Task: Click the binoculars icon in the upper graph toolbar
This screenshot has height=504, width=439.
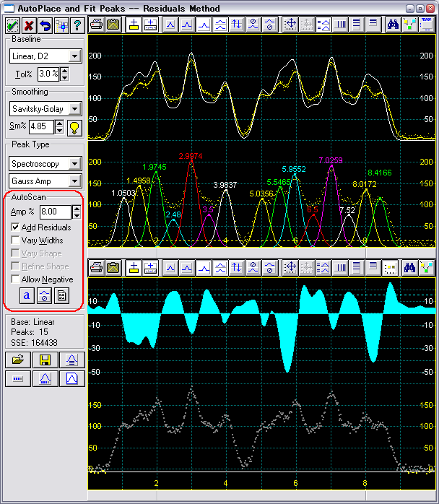Action: pos(394,24)
